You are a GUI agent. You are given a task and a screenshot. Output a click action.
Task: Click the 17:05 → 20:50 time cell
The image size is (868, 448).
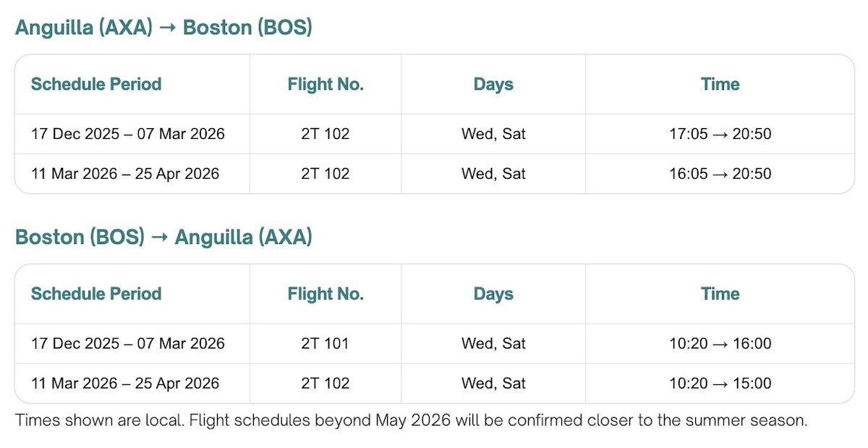pyautogui.click(x=720, y=134)
